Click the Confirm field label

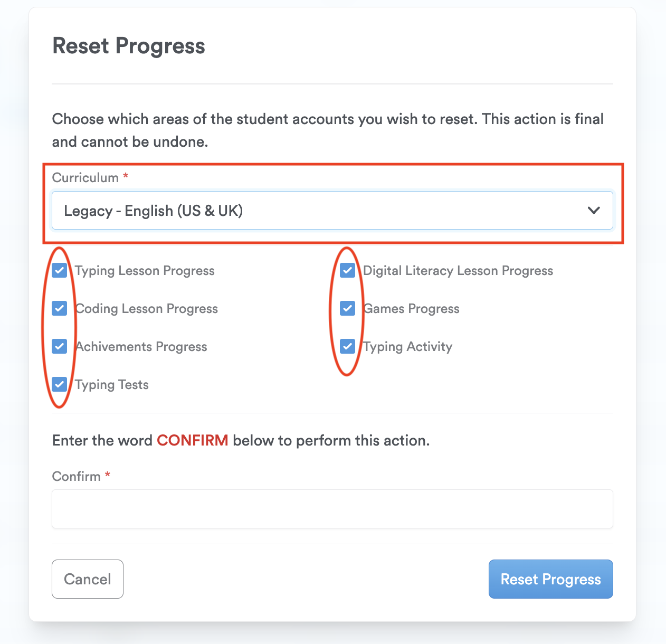click(x=77, y=477)
